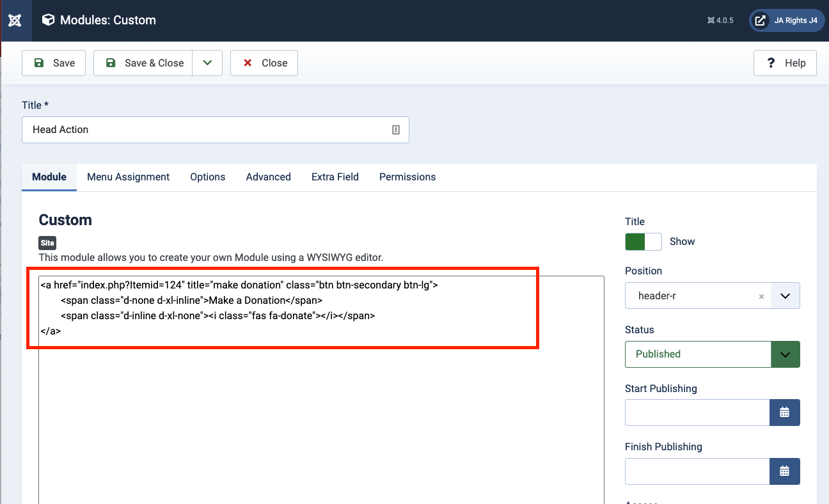Click the Site badge under Custom

click(48, 243)
